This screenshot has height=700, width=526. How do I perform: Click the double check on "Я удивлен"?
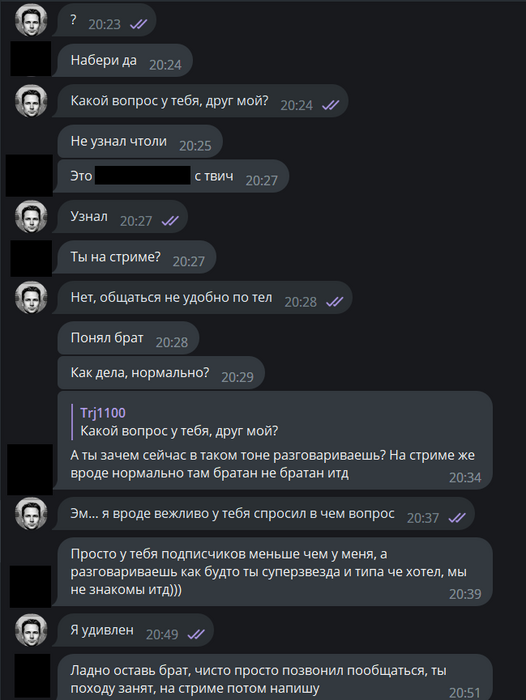196,634
